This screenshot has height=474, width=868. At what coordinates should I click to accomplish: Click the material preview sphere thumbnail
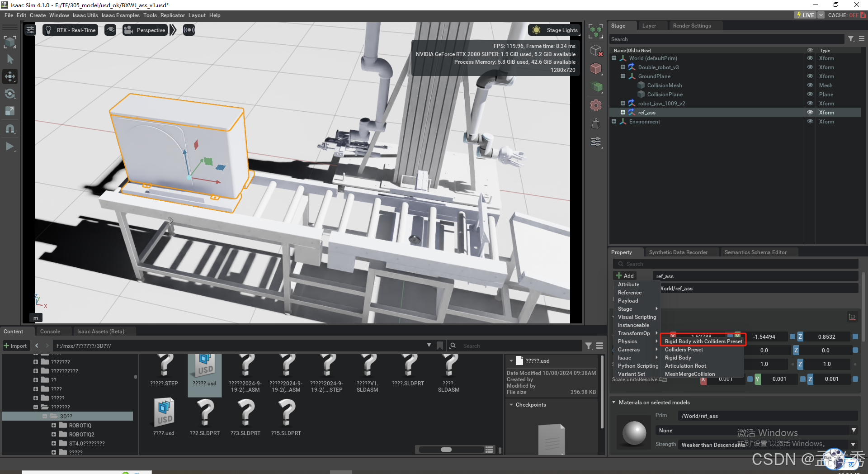(x=634, y=433)
